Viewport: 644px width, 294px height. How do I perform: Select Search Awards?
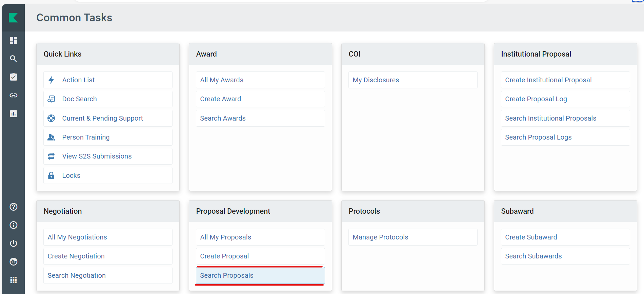point(260,118)
